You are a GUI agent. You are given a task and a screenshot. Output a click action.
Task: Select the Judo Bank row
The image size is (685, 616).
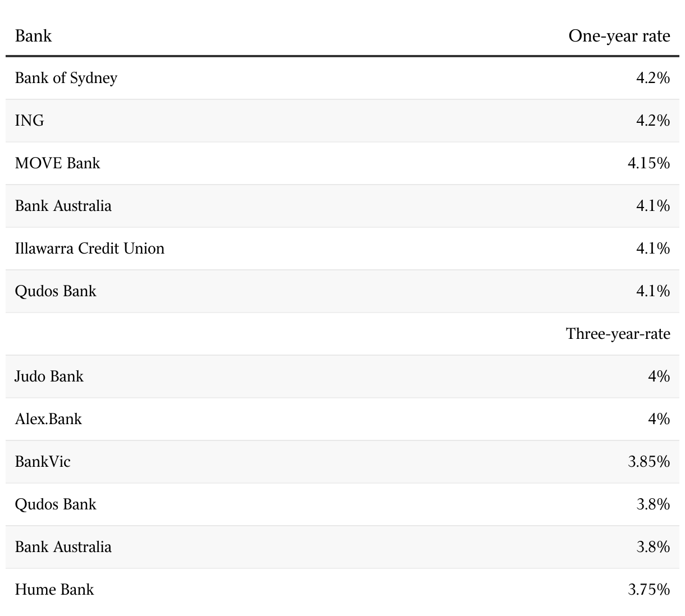point(342,376)
